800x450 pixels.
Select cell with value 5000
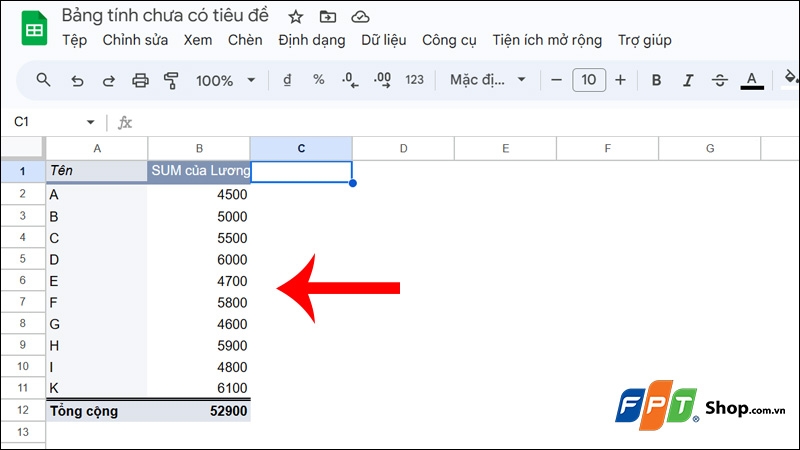coord(199,216)
